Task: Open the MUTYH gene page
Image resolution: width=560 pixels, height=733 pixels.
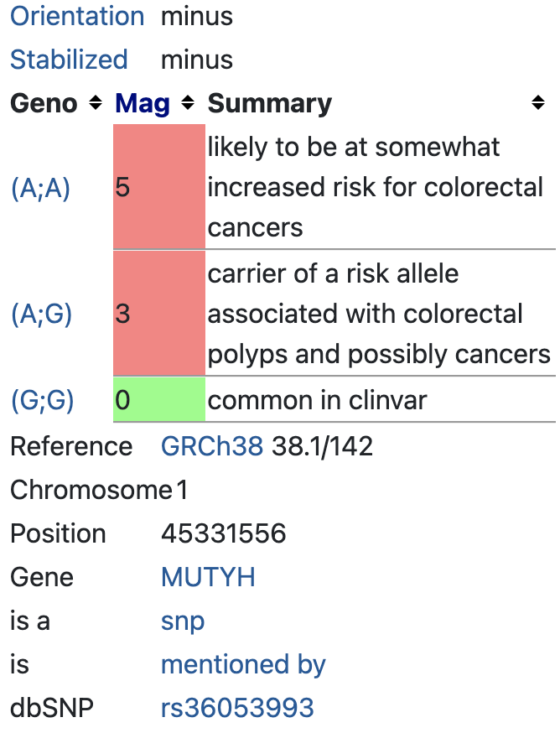Action: (208, 577)
